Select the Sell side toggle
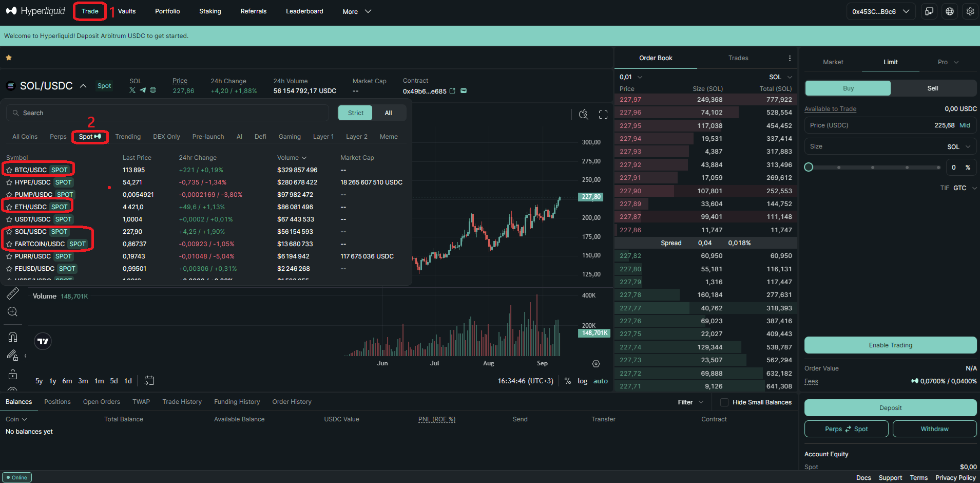Viewport: 980px width, 483px height. (x=933, y=88)
